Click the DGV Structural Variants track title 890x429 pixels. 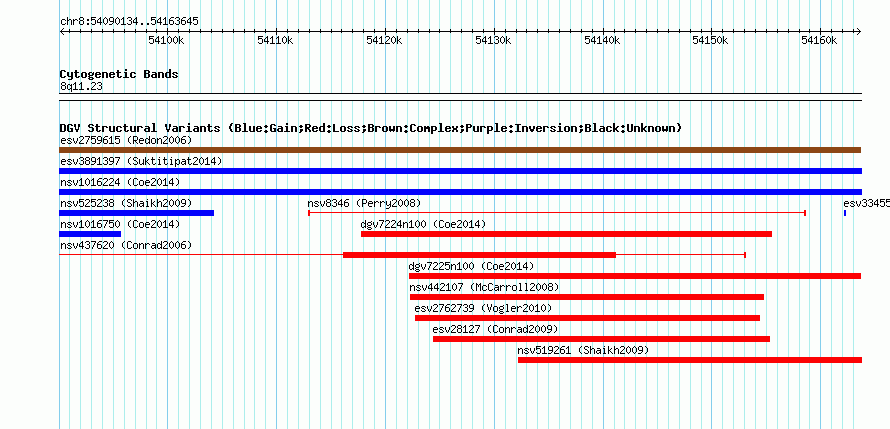tap(371, 128)
